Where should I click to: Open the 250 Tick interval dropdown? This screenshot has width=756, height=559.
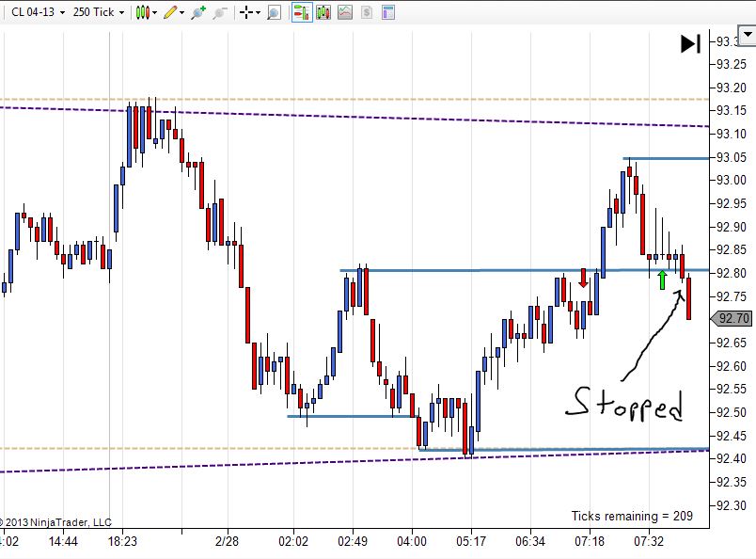(99, 12)
